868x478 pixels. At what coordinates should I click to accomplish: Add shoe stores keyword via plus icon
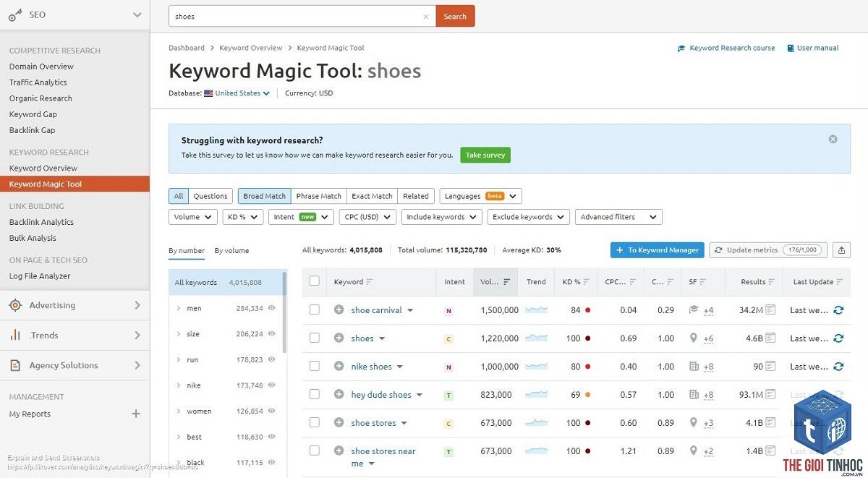click(x=339, y=422)
